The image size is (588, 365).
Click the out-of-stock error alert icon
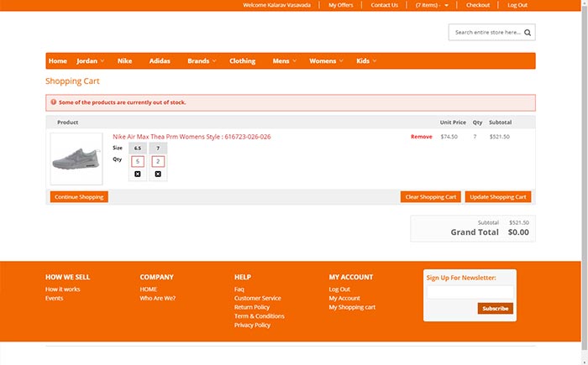(x=54, y=102)
